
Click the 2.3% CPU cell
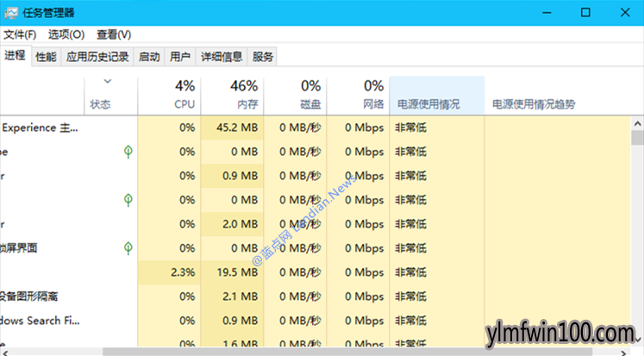click(169, 272)
